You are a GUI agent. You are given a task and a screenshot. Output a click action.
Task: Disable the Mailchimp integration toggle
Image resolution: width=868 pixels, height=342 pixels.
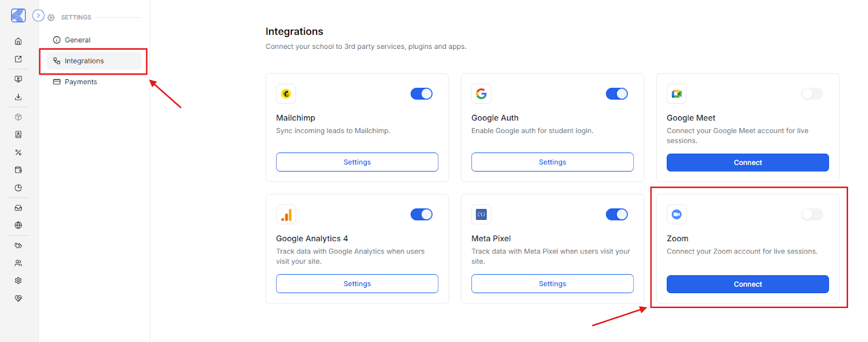click(x=422, y=94)
